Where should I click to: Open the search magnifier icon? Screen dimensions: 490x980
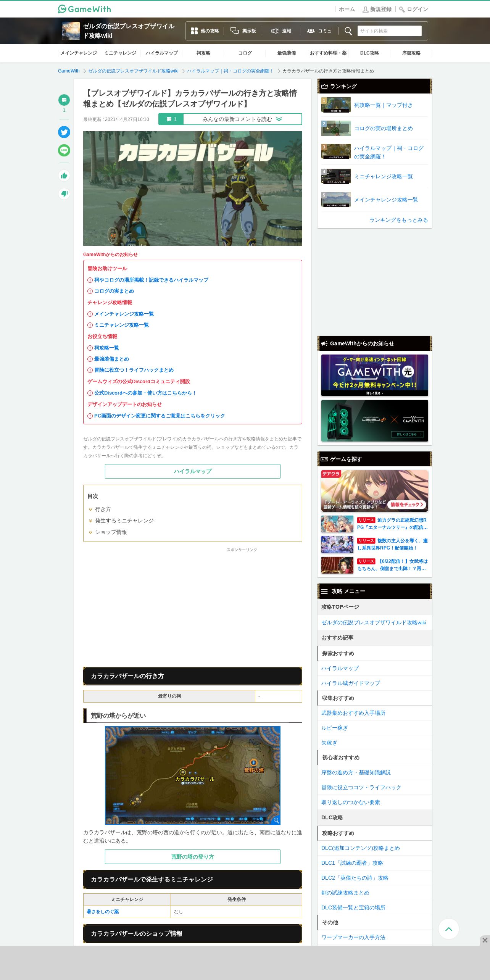coord(348,31)
